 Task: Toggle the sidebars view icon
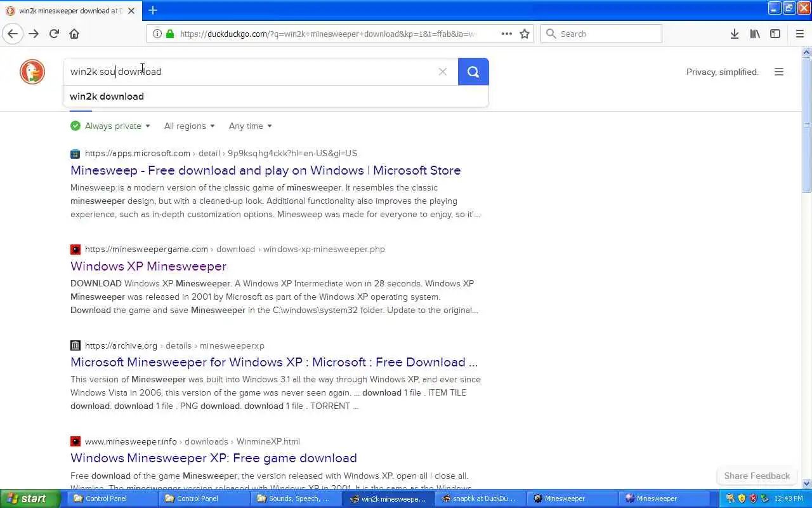775,34
